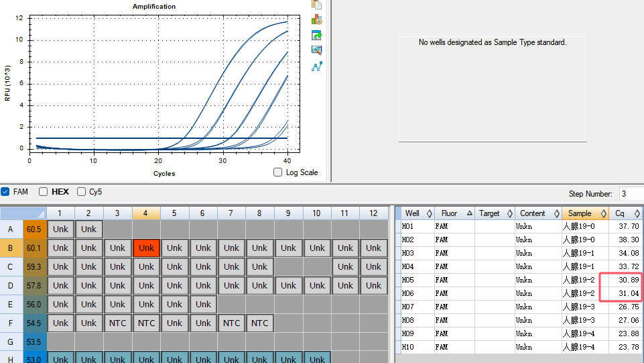Select plate column 10 header
This screenshot has width=644, height=363.
pyautogui.click(x=317, y=213)
